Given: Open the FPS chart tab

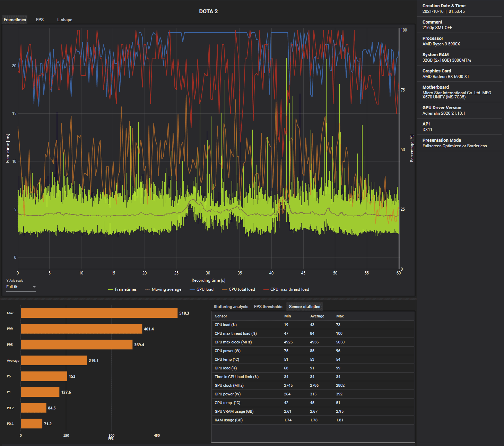Looking at the screenshot, I should coord(40,20).
